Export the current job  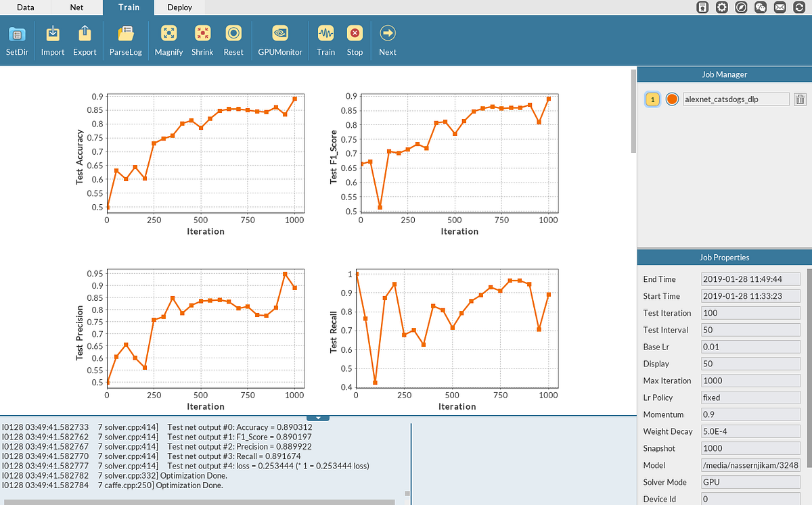tap(85, 39)
